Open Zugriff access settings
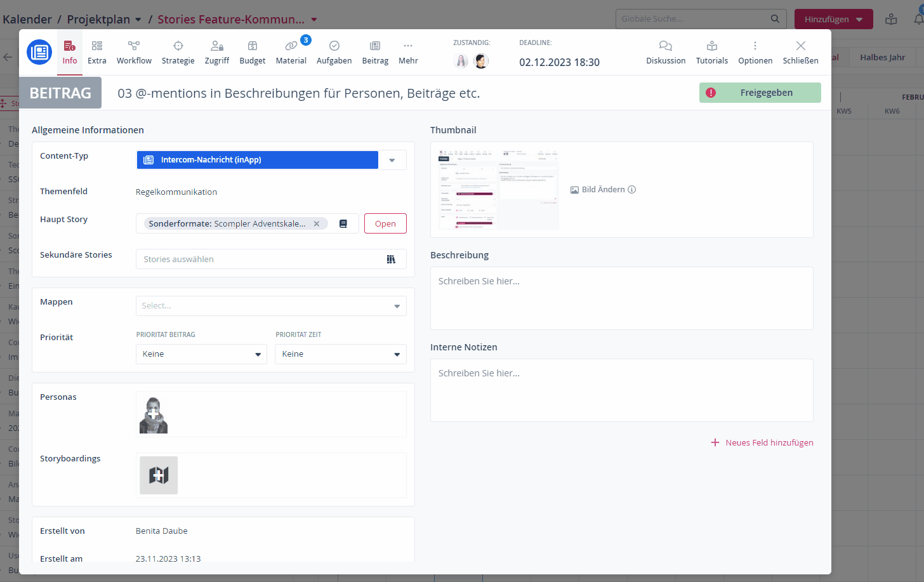The width and height of the screenshot is (924, 582). (216, 52)
